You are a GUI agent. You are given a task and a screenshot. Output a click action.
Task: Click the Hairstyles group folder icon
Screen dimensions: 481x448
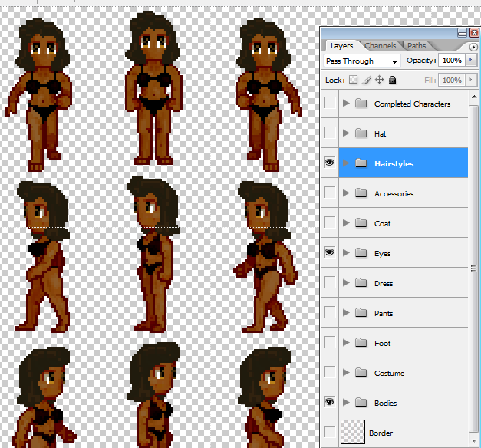click(x=361, y=163)
